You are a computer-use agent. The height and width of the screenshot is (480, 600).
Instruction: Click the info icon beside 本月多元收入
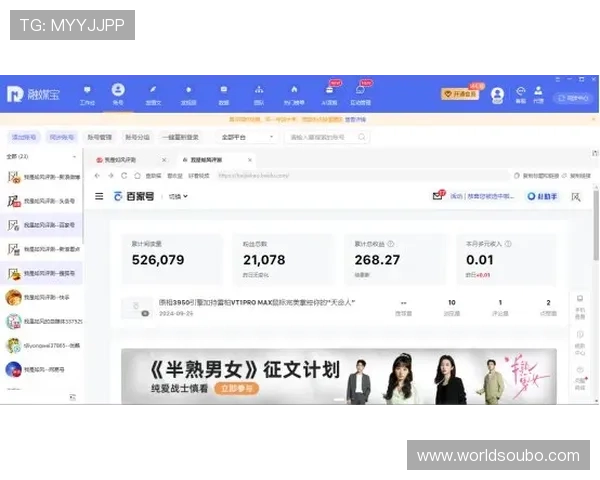click(508, 244)
